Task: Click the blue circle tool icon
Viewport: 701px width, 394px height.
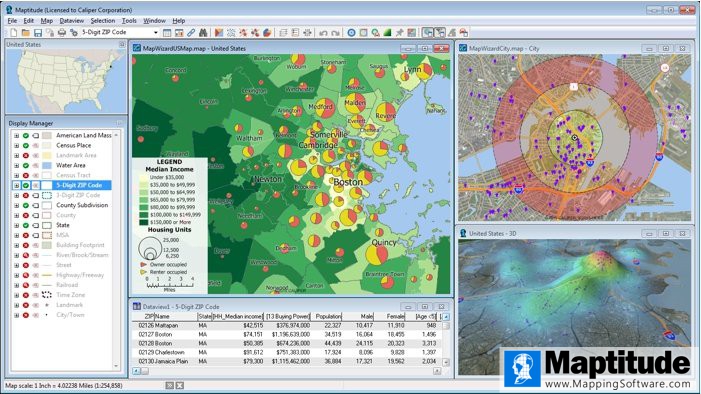Action: tap(351, 33)
